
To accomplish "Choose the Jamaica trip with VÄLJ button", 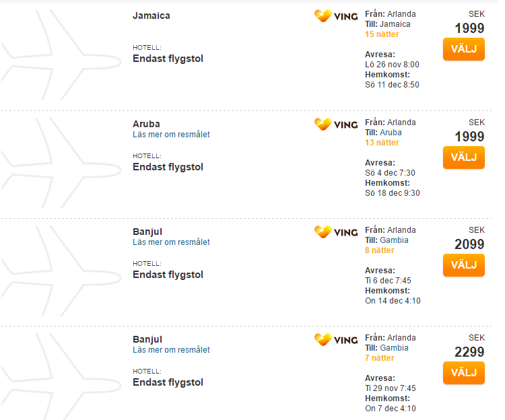I will [x=464, y=49].
